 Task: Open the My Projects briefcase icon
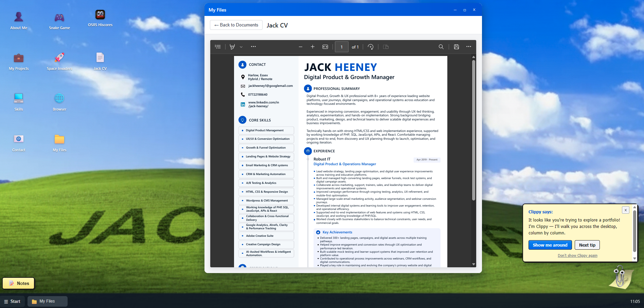[19, 61]
